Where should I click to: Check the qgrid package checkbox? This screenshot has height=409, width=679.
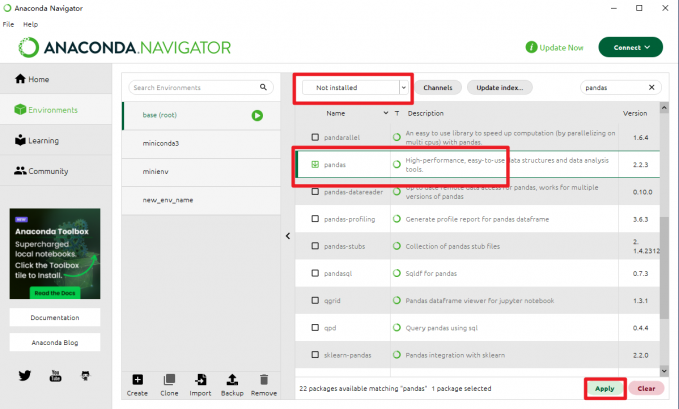pyautogui.click(x=315, y=300)
